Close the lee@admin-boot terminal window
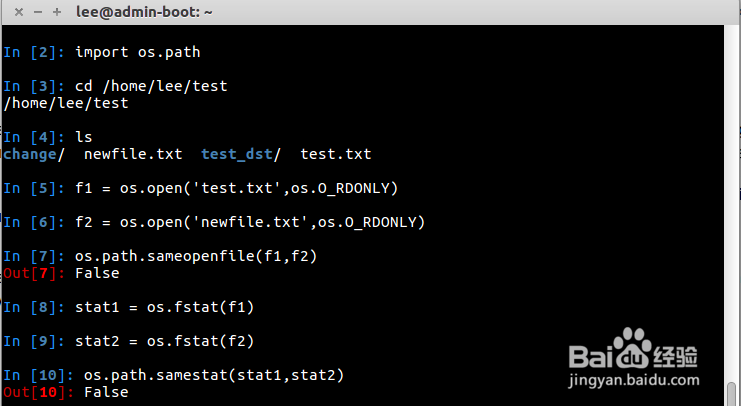 click(x=13, y=12)
